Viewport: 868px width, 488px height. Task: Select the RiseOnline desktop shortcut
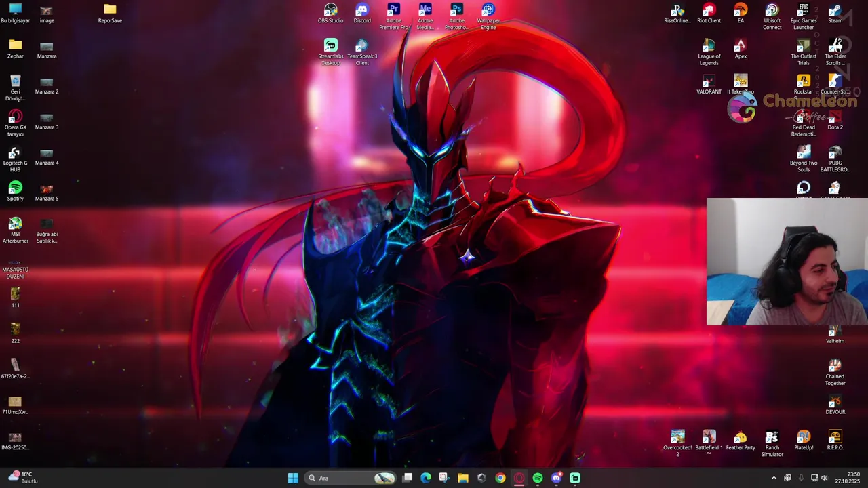coord(677,14)
